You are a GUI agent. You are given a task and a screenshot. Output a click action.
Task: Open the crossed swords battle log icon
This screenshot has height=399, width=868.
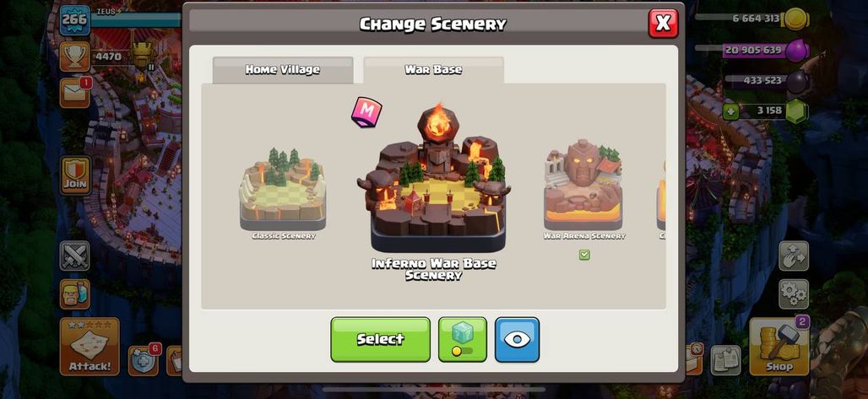pyautogui.click(x=75, y=256)
